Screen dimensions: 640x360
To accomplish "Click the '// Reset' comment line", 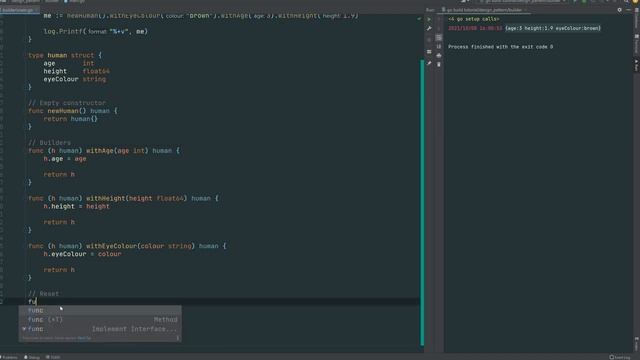I will [44, 294].
